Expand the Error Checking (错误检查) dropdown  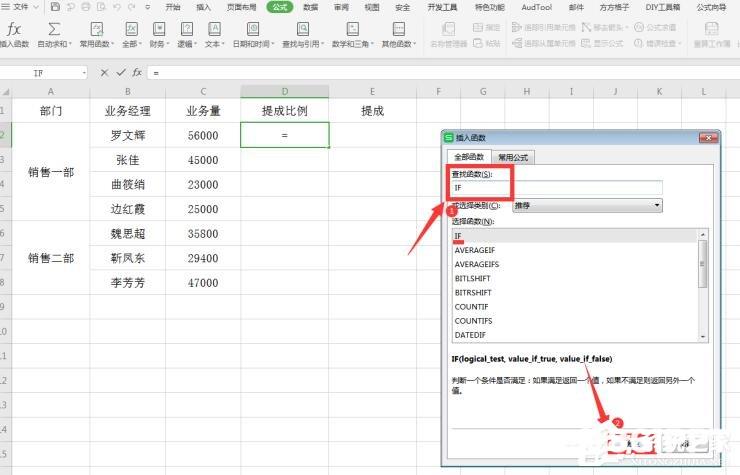680,43
